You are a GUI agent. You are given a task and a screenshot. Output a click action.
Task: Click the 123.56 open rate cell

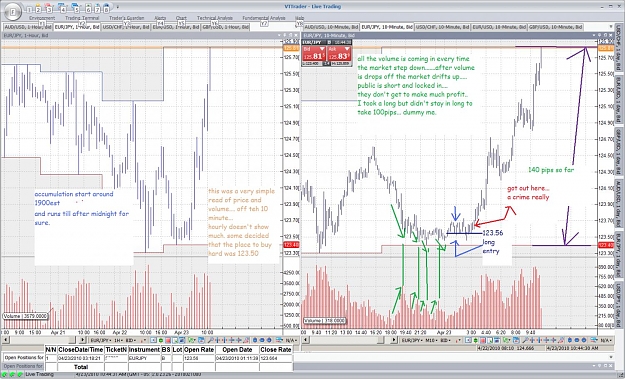[199, 358]
